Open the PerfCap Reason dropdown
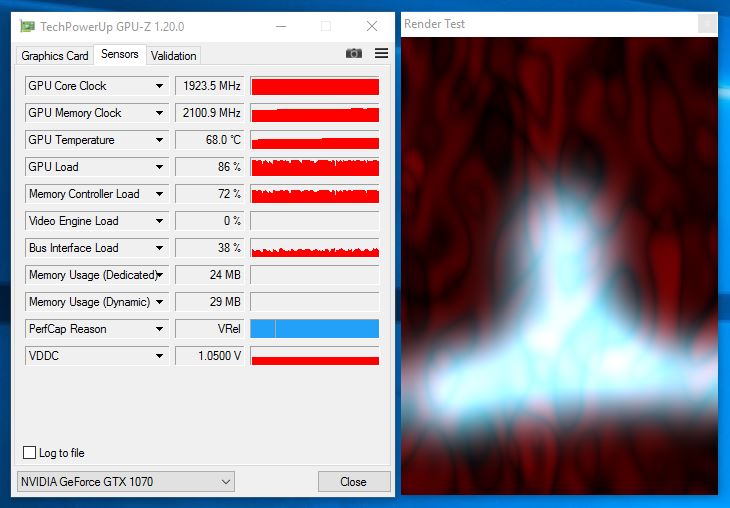730x508 pixels. tap(159, 329)
